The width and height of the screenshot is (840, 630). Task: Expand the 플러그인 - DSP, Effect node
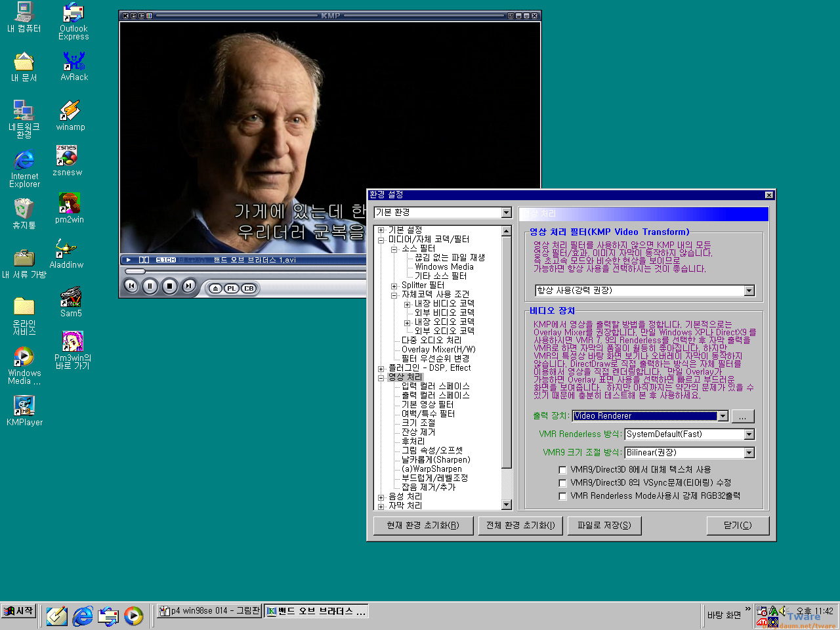click(x=381, y=368)
